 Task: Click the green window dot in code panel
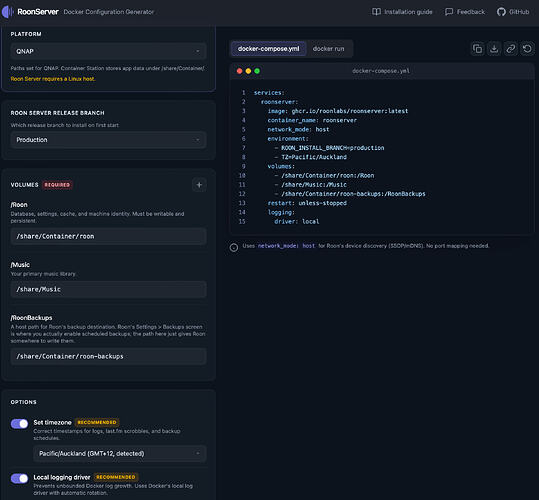tap(257, 71)
